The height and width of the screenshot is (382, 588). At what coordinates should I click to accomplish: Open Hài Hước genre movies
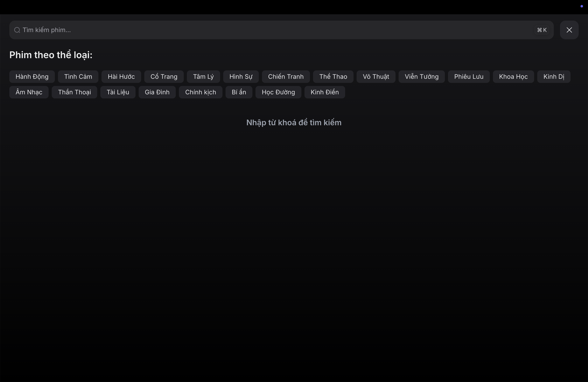(x=121, y=77)
